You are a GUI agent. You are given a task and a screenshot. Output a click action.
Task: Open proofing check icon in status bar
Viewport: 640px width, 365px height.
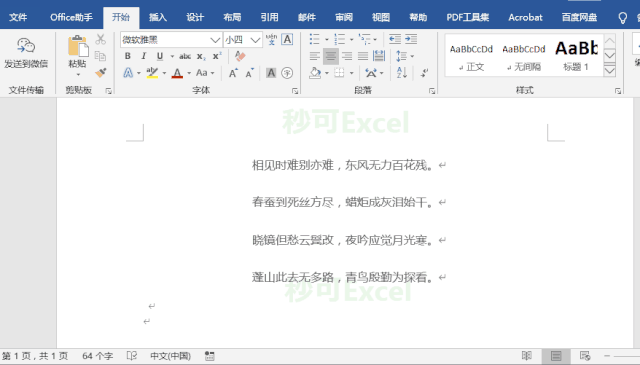131,356
